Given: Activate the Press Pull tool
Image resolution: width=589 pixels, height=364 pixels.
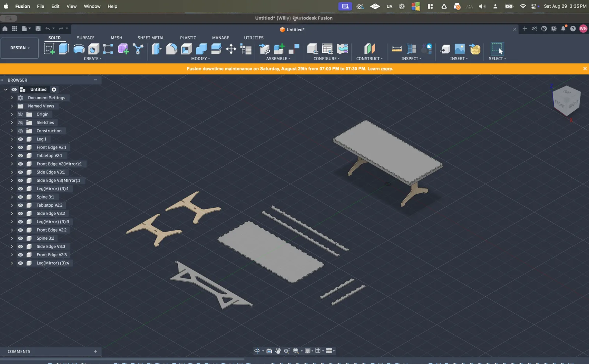Looking at the screenshot, I should pyautogui.click(x=156, y=49).
